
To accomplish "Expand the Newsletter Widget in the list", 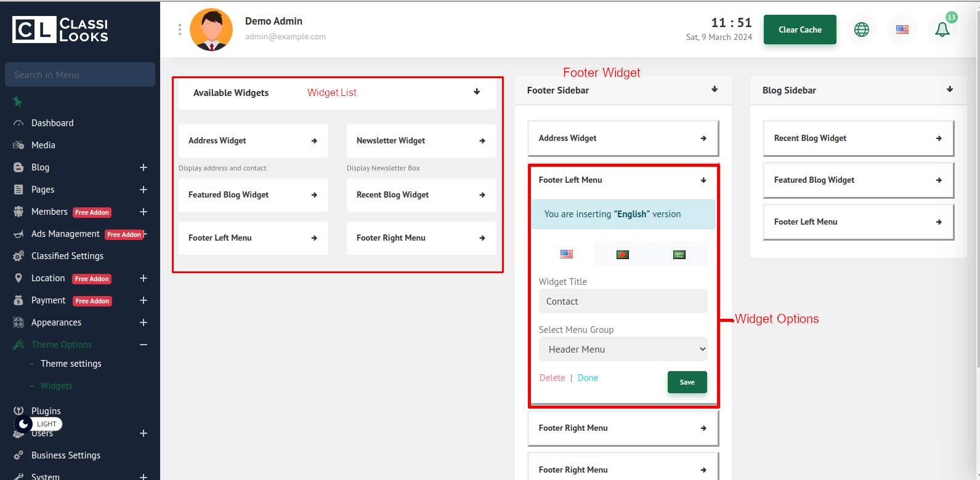I will point(482,141).
